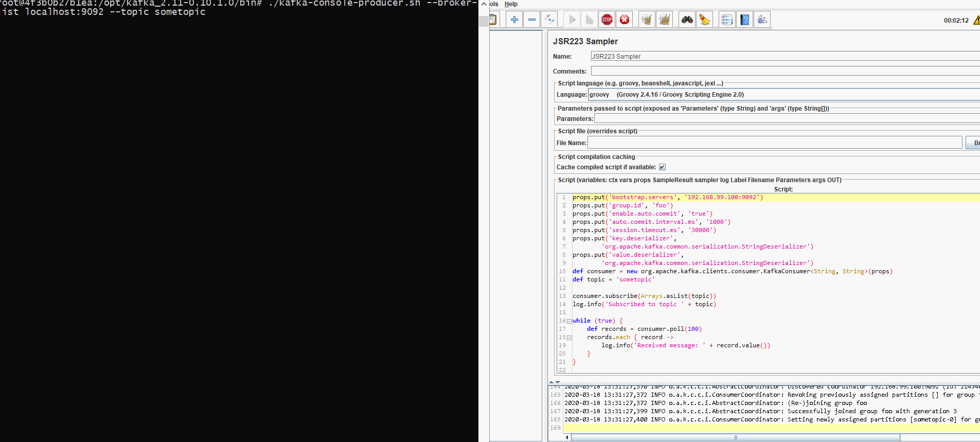980x442 pixels.
Task: Click the Start no pauses icon
Action: 590,20
